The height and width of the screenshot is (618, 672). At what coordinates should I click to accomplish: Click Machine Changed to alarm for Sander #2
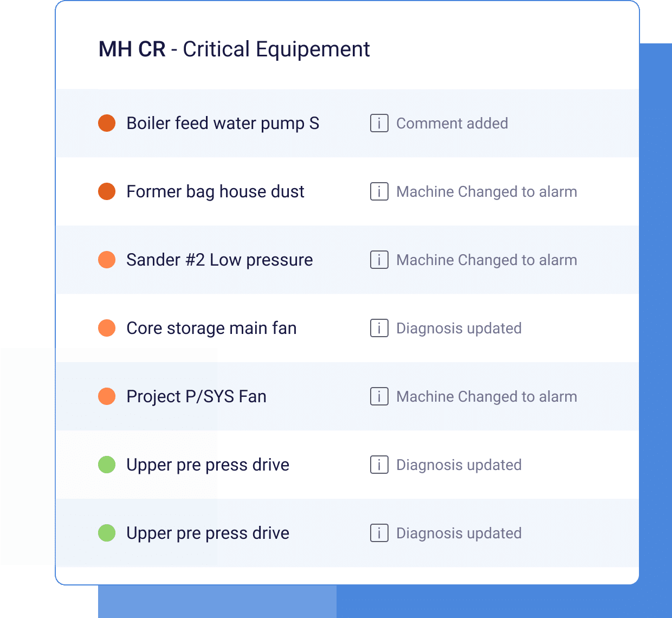click(486, 260)
